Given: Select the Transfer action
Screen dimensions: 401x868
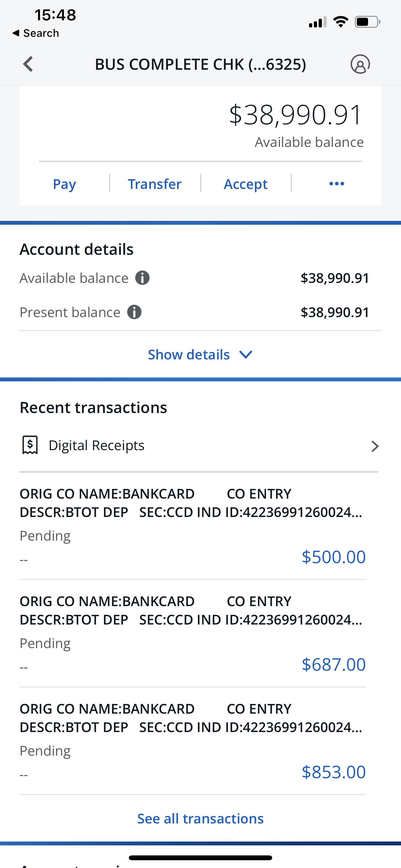Looking at the screenshot, I should point(155,184).
